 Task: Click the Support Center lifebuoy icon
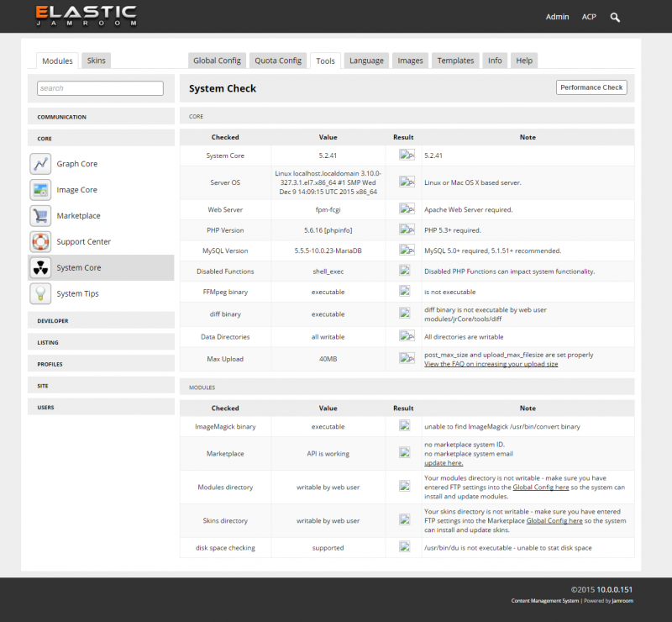[40, 242]
